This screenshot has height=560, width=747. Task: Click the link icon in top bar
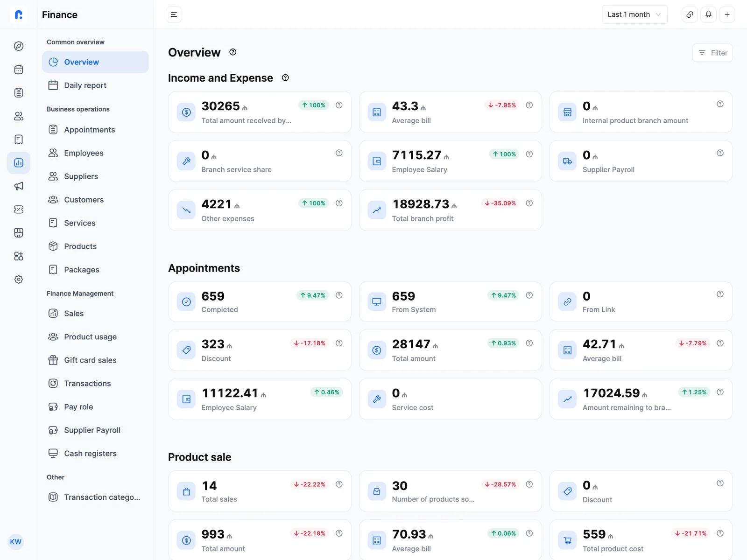(690, 14)
